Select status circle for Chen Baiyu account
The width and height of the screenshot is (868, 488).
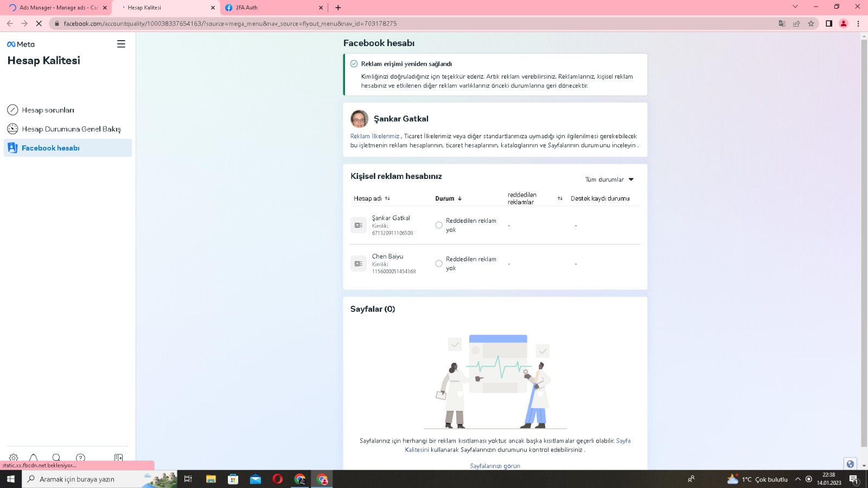coord(439,264)
